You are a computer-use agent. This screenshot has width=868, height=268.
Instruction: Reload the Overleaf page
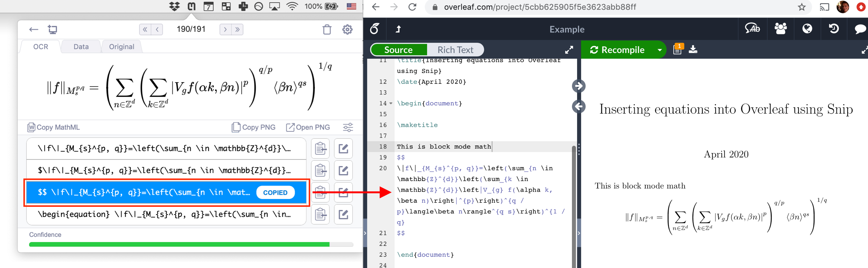pyautogui.click(x=412, y=7)
